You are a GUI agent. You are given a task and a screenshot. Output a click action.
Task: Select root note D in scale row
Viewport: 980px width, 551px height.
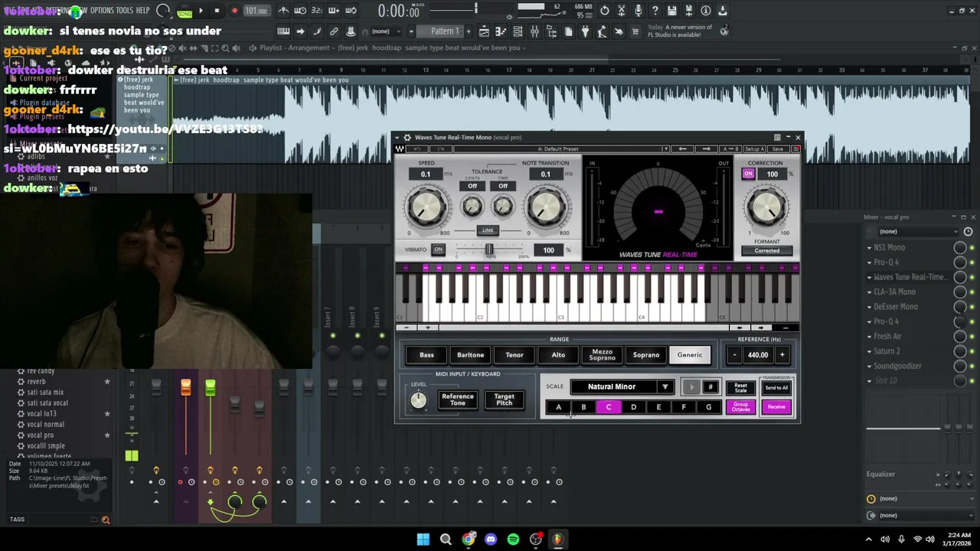click(x=633, y=407)
